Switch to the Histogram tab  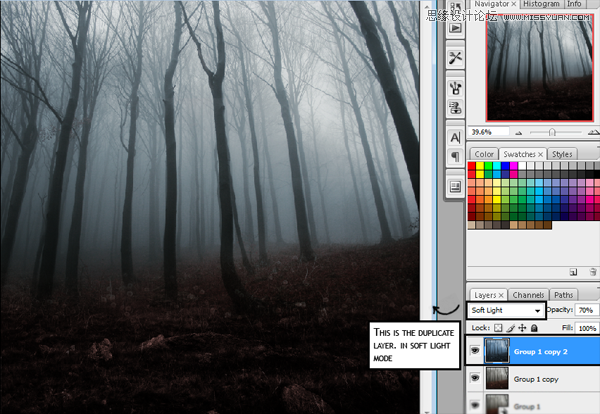tap(541, 4)
